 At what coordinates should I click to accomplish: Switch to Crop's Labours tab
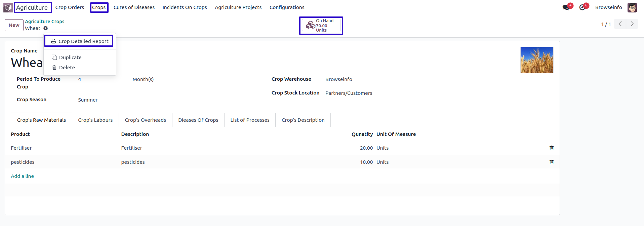click(x=95, y=120)
